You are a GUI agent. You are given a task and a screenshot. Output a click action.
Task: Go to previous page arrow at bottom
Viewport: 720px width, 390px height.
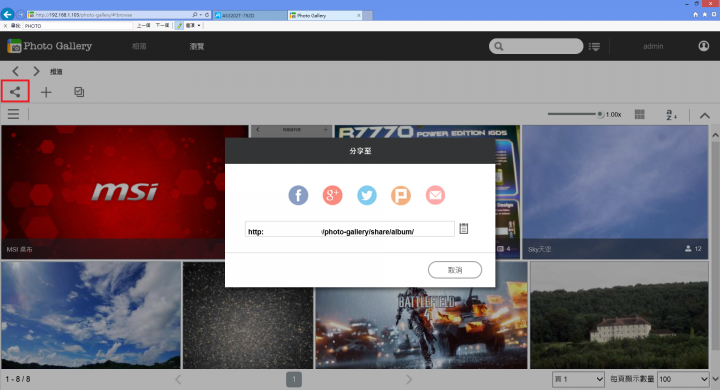178,379
